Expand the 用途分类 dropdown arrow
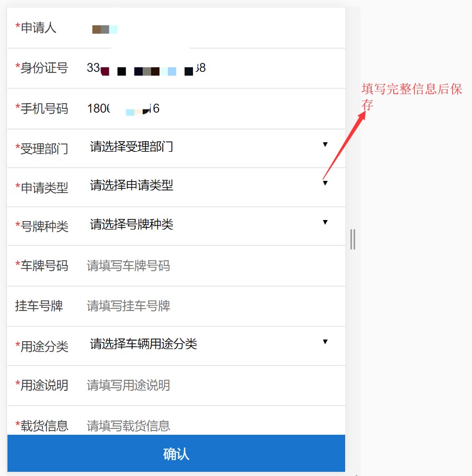 point(325,342)
